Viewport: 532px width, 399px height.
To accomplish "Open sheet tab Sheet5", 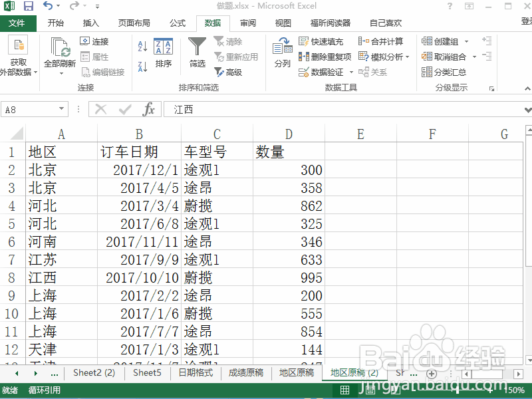I will click(x=147, y=372).
